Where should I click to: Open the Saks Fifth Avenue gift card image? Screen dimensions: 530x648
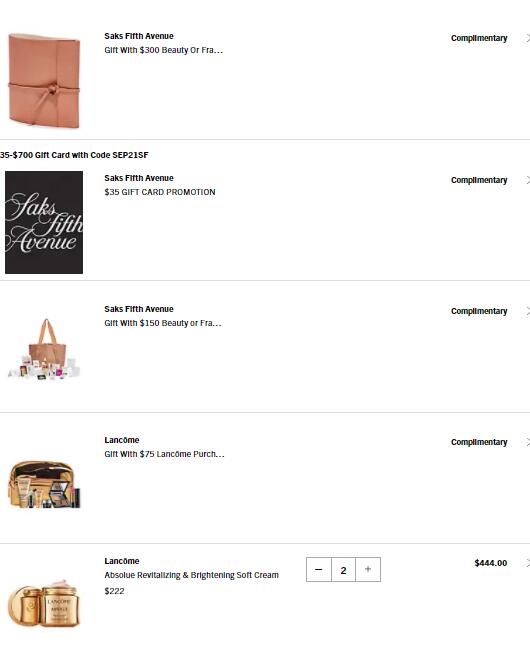(x=44, y=222)
